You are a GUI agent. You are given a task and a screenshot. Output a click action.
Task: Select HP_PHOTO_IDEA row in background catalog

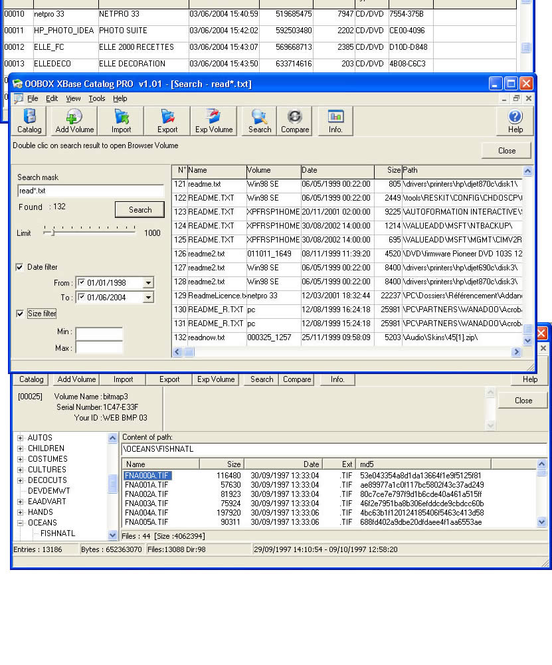tap(259, 31)
